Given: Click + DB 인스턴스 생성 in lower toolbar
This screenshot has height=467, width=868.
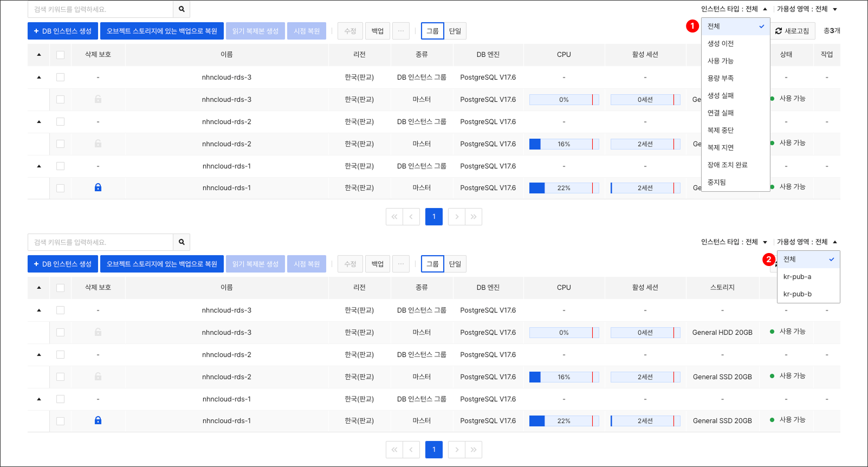Looking at the screenshot, I should pos(63,264).
